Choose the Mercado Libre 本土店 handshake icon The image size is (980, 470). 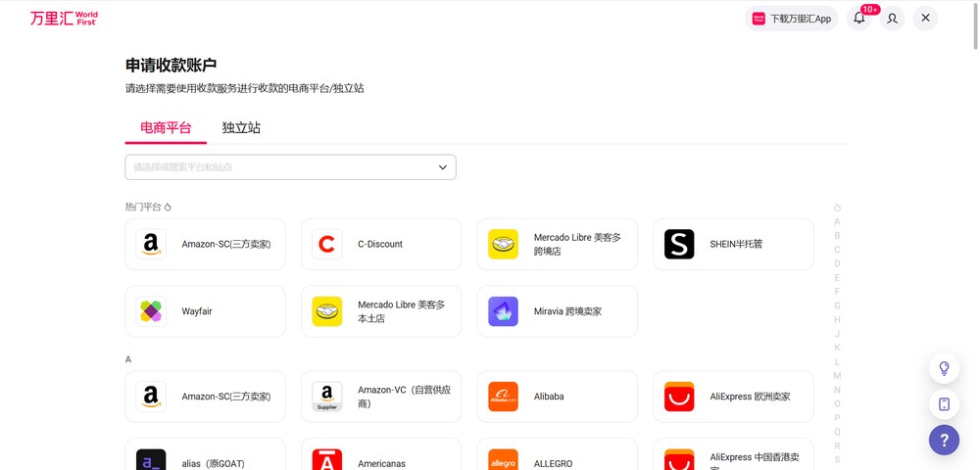tap(327, 311)
